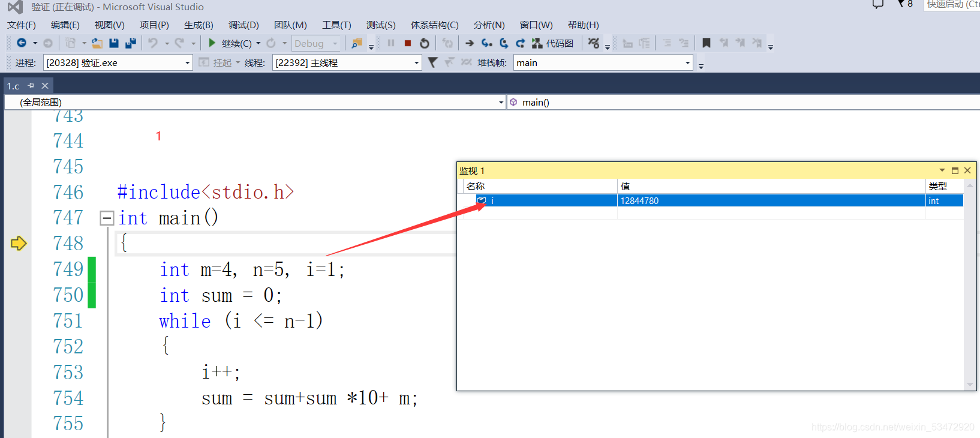Open the Architecture (体系结构) menu

434,25
